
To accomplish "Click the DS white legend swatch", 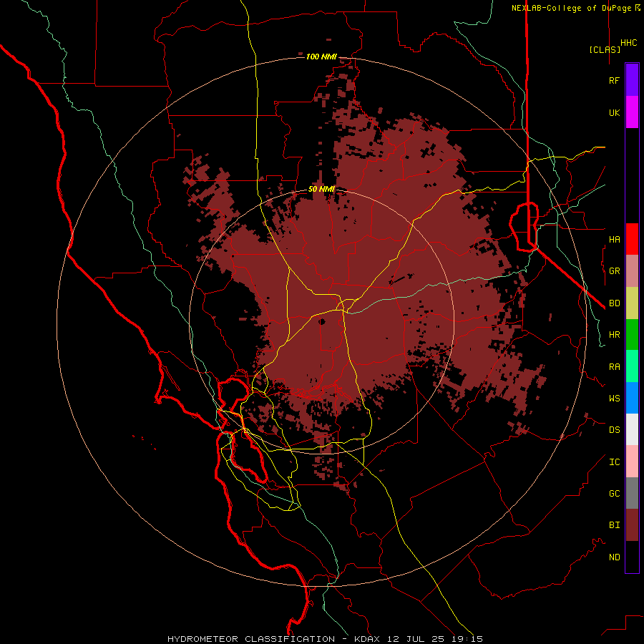I will point(632,429).
